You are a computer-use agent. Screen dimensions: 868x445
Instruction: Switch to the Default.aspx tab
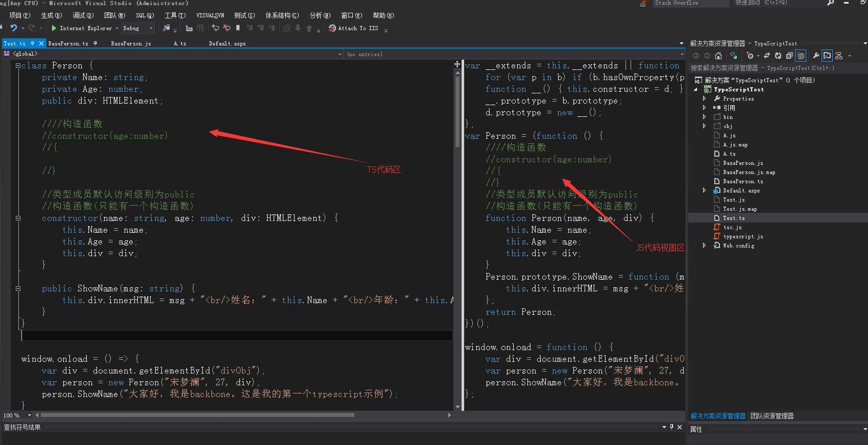pos(227,43)
